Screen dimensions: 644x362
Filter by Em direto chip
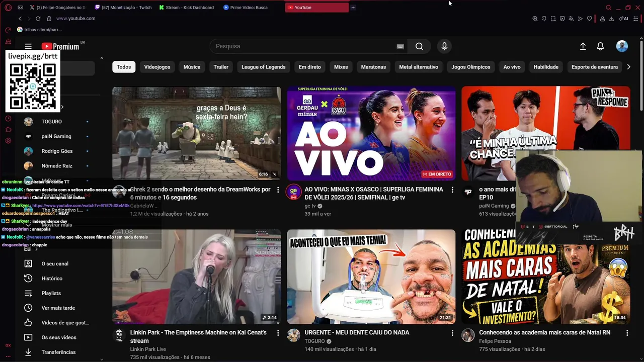(x=310, y=67)
